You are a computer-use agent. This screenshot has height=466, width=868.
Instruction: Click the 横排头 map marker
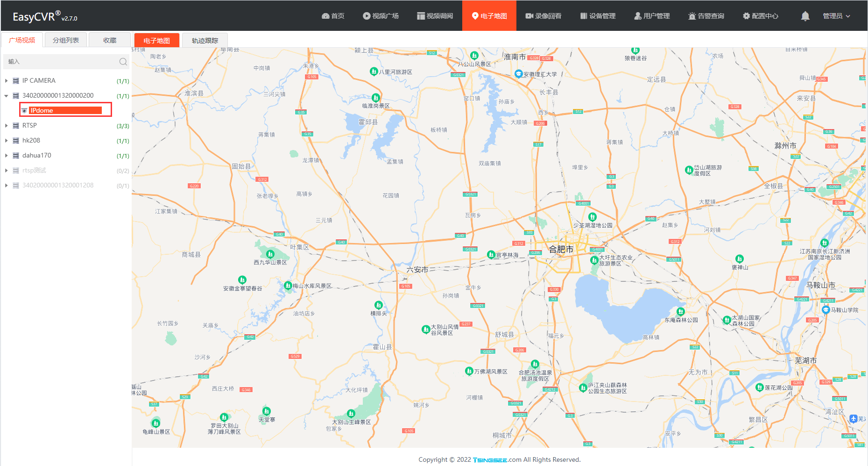(x=379, y=305)
